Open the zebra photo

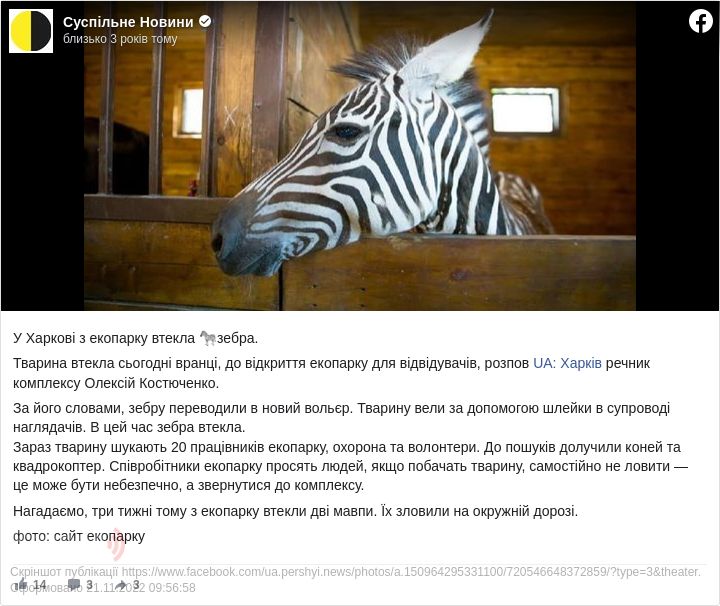360,156
